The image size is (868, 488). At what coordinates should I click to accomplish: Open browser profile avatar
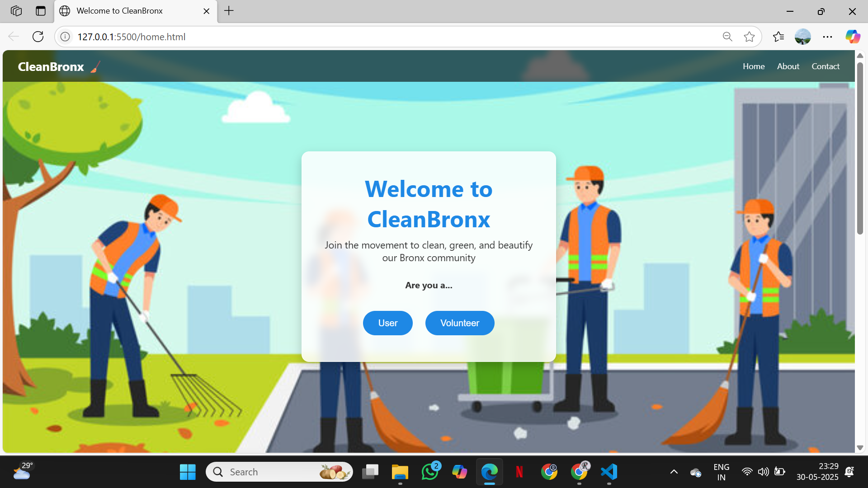[802, 37]
